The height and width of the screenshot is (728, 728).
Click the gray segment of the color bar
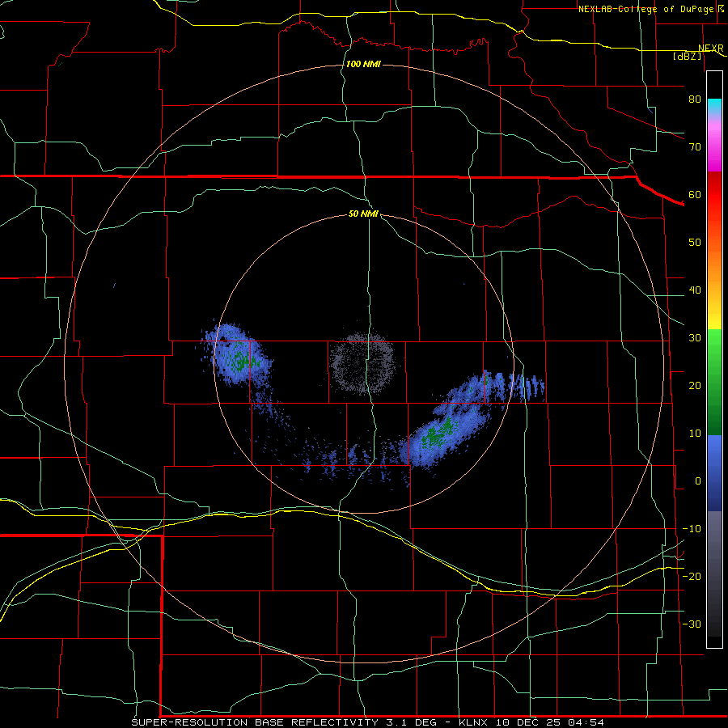714,574
